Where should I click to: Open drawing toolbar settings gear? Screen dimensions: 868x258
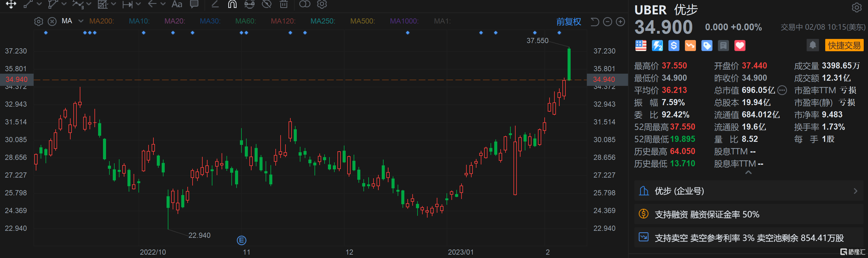click(322, 4)
